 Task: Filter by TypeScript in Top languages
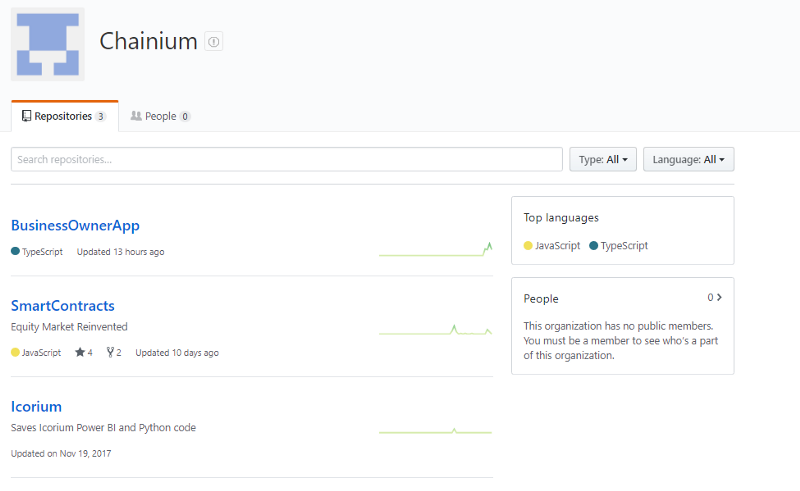(x=624, y=245)
